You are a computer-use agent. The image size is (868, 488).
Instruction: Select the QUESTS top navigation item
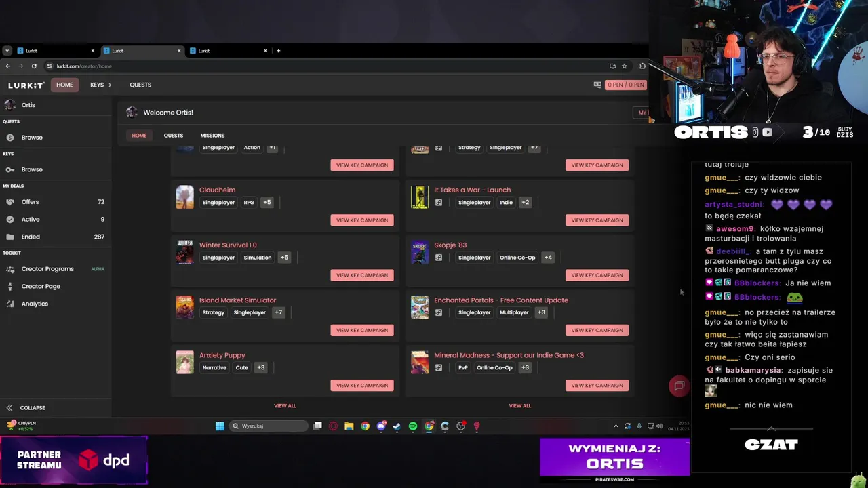pyautogui.click(x=140, y=85)
